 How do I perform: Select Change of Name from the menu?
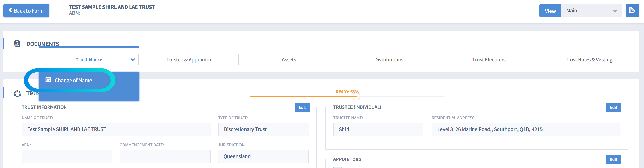click(73, 80)
